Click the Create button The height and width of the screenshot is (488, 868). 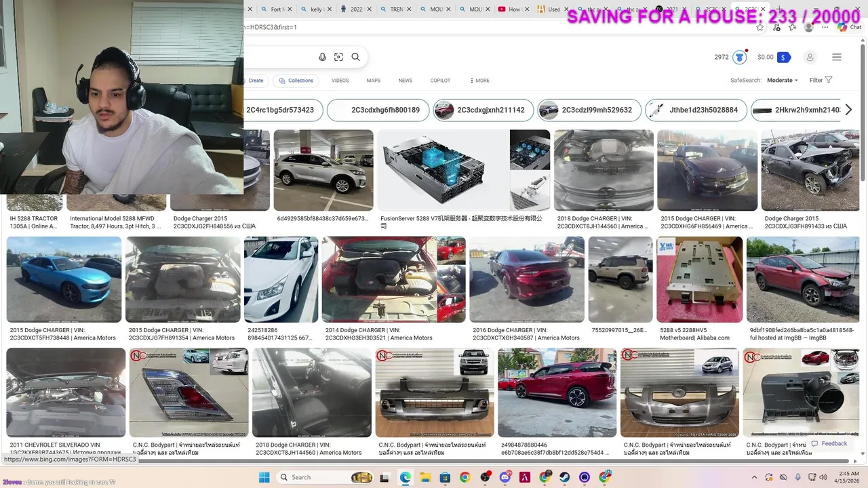255,81
